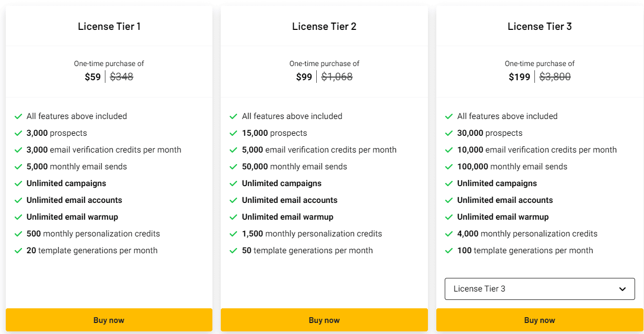Click 5,000 monthly email sends text
This screenshot has height=334, width=644.
[77, 167]
